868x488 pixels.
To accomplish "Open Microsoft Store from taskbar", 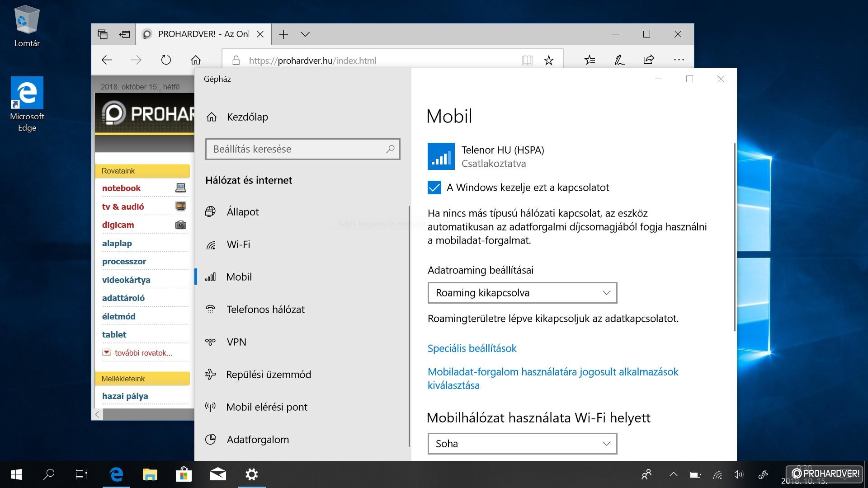I will (x=184, y=474).
